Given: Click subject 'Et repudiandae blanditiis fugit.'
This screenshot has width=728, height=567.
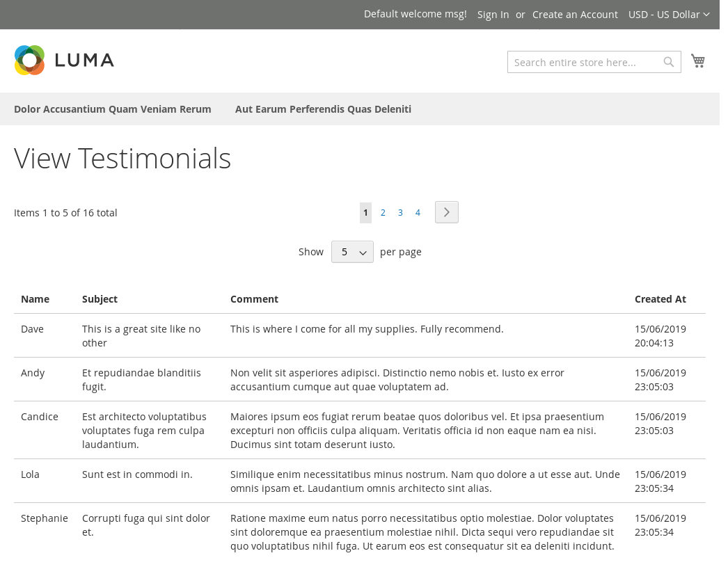Looking at the screenshot, I should tap(141, 380).
